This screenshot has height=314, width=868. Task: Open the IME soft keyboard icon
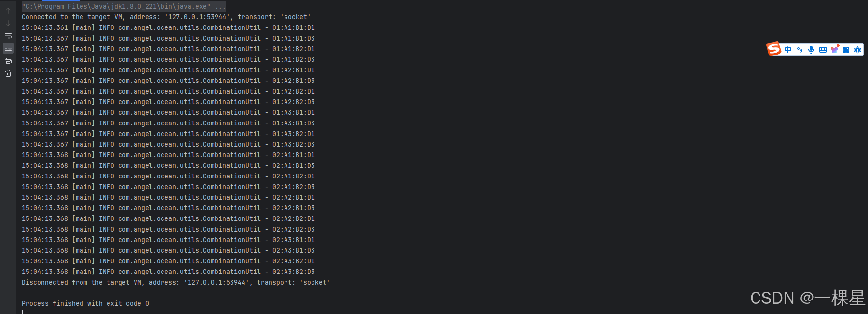click(x=823, y=50)
